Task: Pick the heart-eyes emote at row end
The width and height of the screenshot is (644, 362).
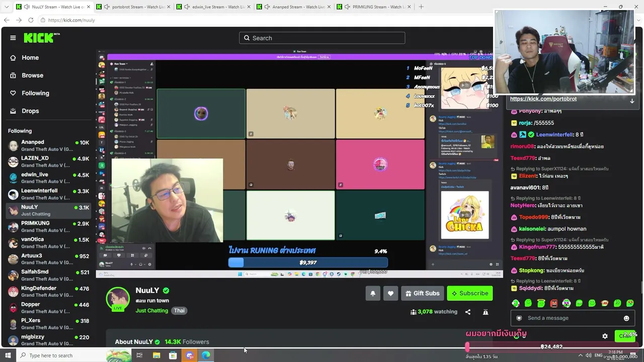Action: [x=630, y=303]
